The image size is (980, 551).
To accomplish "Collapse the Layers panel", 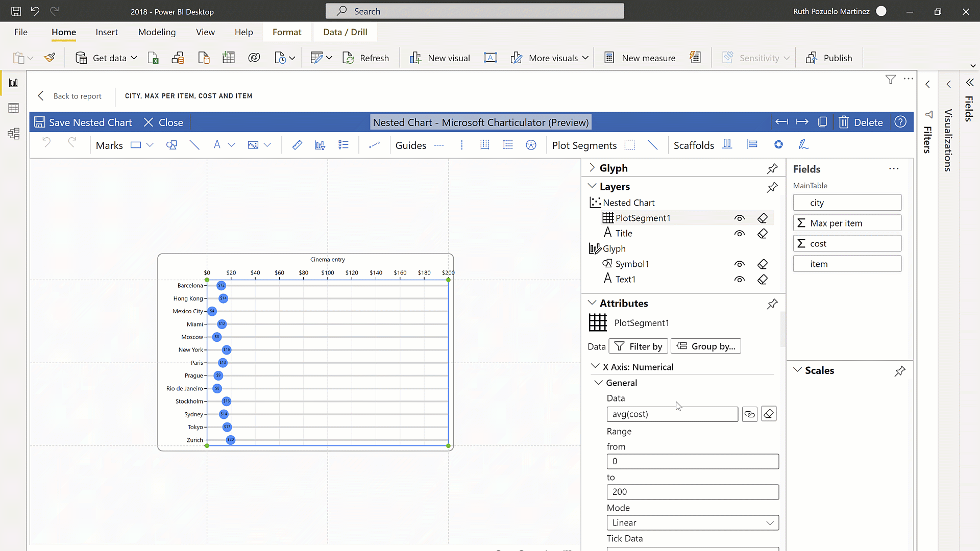I will (x=592, y=186).
